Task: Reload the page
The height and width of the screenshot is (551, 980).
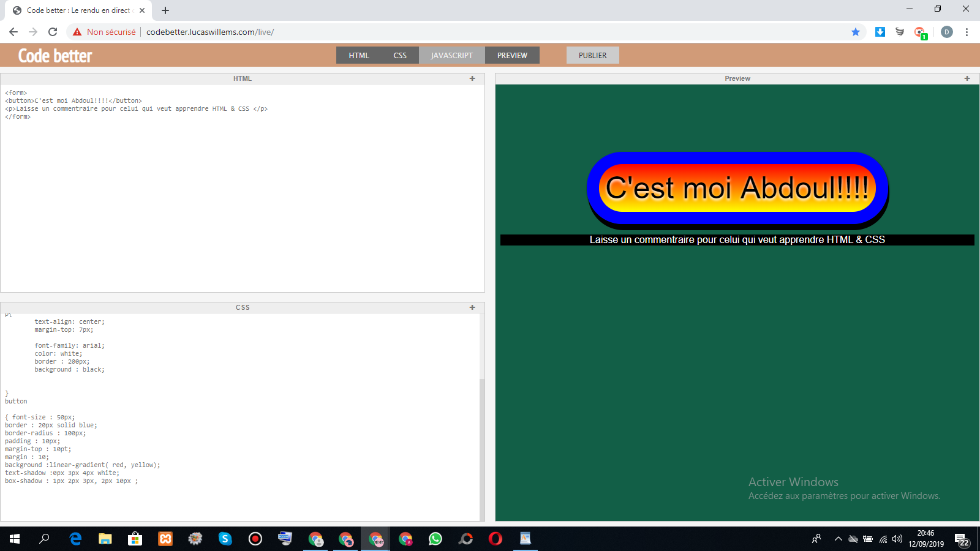Action: coord(53,32)
